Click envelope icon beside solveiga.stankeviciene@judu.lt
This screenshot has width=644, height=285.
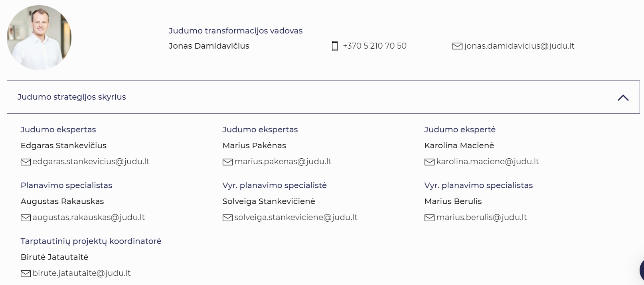(227, 218)
